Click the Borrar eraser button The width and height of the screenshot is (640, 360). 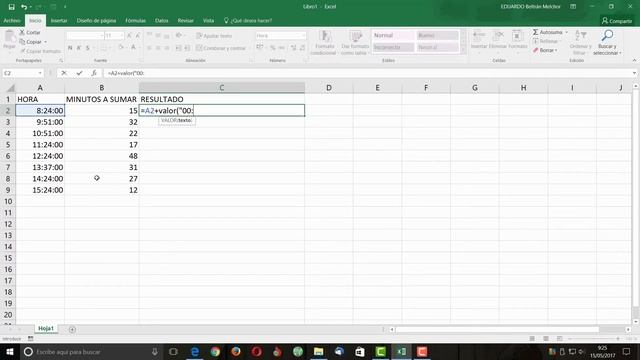coord(544,50)
